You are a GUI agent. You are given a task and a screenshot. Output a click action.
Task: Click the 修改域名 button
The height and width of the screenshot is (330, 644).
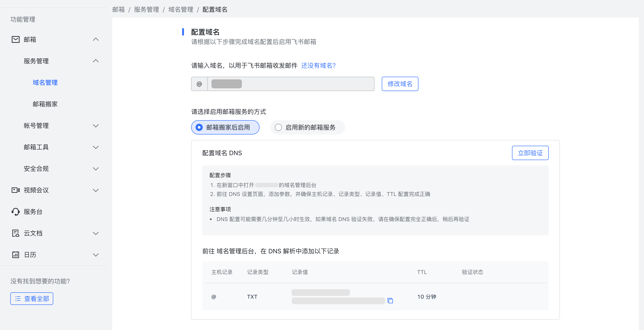pos(399,84)
